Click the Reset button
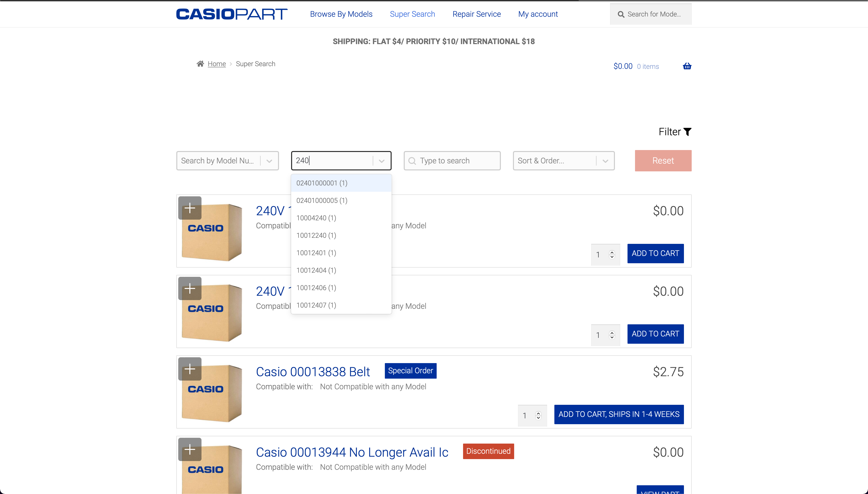Screen dimensions: 868x494 (663, 161)
